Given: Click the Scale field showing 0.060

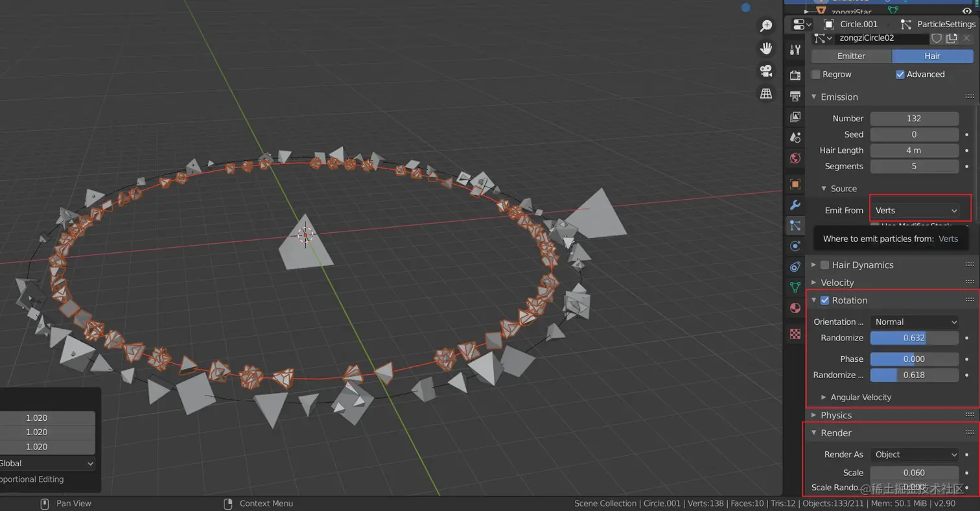Looking at the screenshot, I should click(914, 473).
